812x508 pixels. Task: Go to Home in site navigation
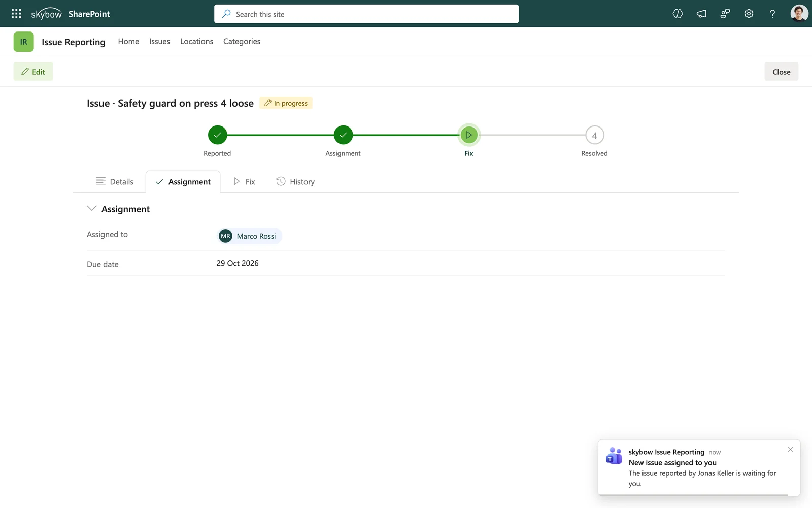(128, 42)
